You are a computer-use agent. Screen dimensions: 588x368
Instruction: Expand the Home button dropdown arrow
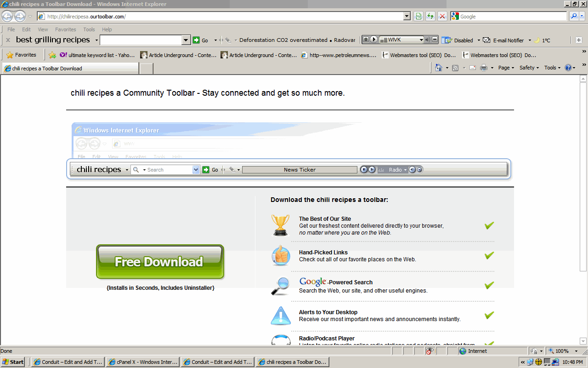pos(447,68)
